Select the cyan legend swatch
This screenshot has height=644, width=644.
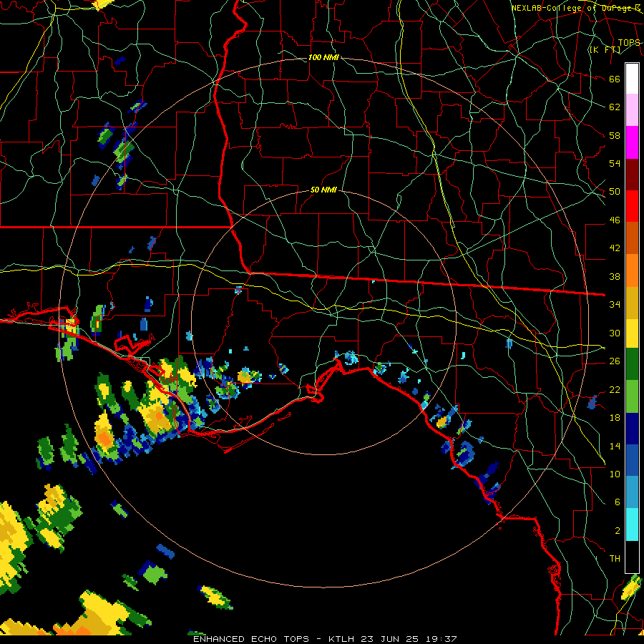632,525
